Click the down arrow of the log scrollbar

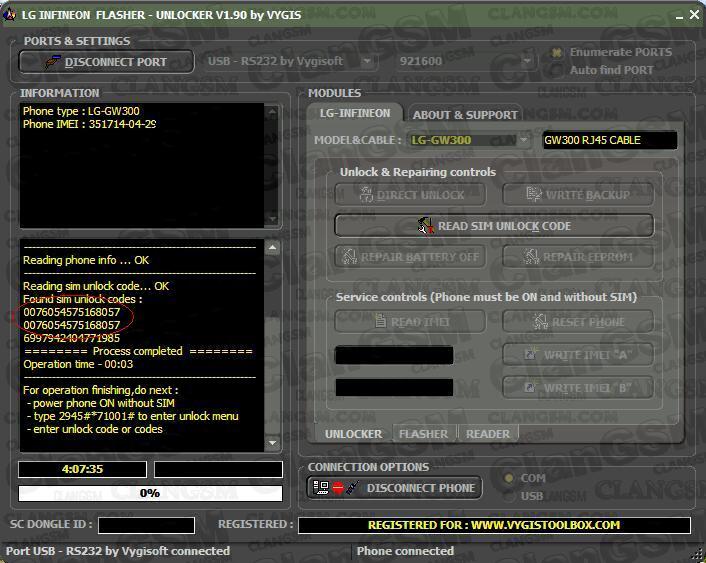272,443
